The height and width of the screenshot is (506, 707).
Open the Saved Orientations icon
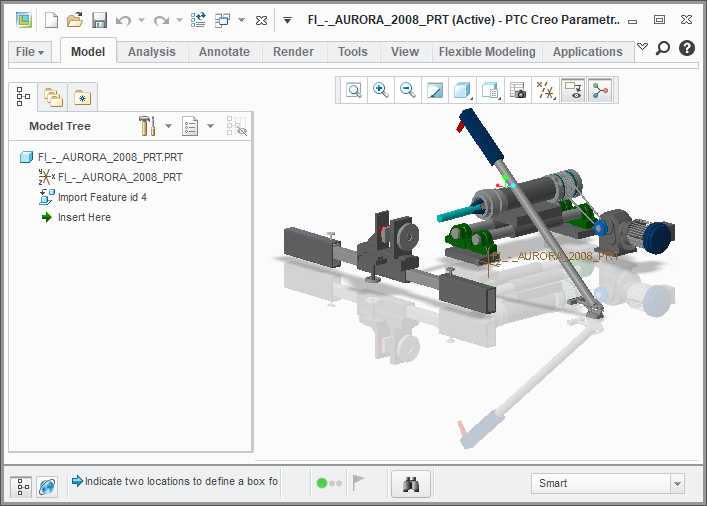490,90
